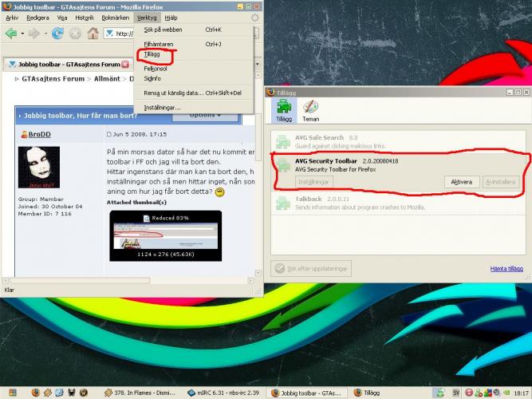Screen dimensions: 532x399
Task: Click the red circular system tray icon
Action: [x=468, y=393]
